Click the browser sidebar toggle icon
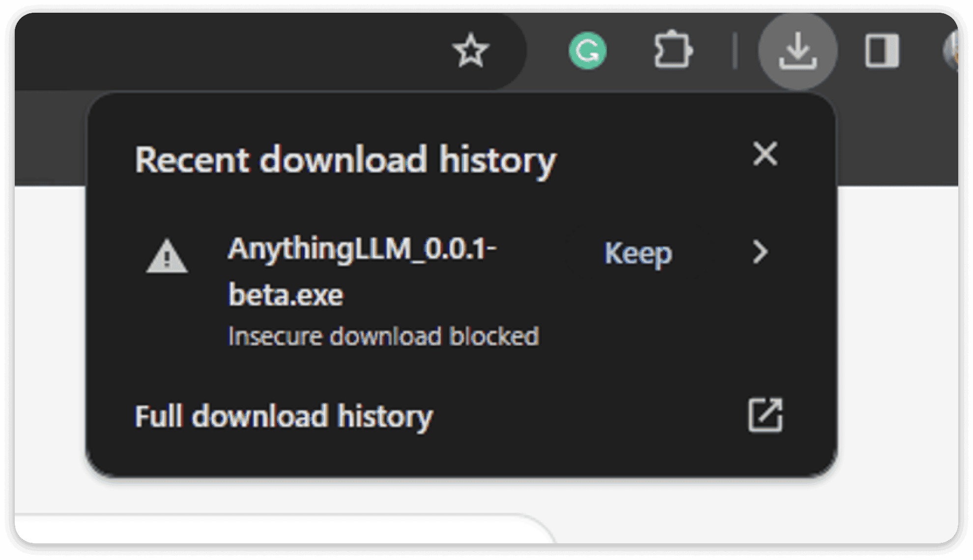Viewport: 973px width, 560px height. pos(876,50)
